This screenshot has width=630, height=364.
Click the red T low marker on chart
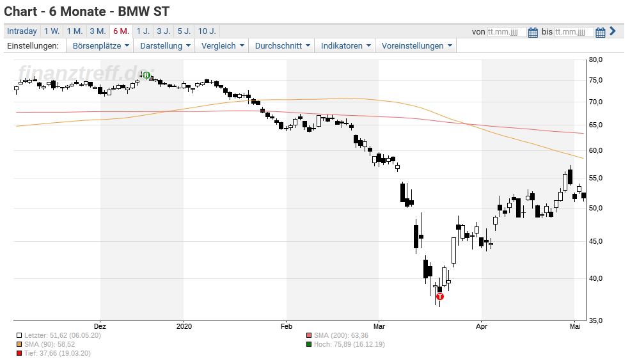coord(440,296)
